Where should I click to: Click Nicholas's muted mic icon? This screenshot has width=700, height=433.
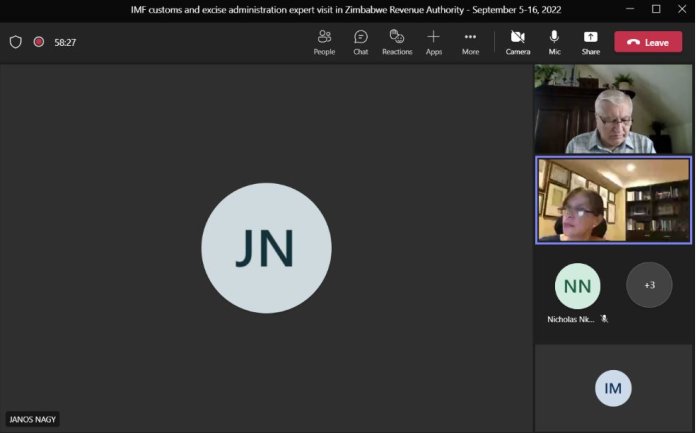click(604, 319)
